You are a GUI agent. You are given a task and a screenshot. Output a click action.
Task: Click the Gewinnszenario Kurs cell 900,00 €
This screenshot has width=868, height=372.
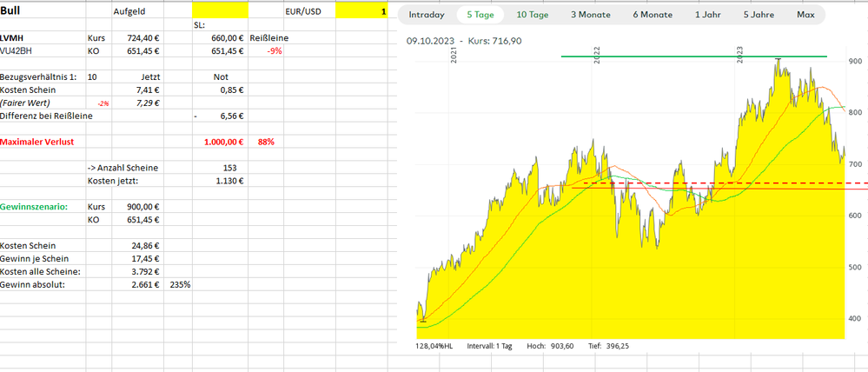(x=139, y=206)
